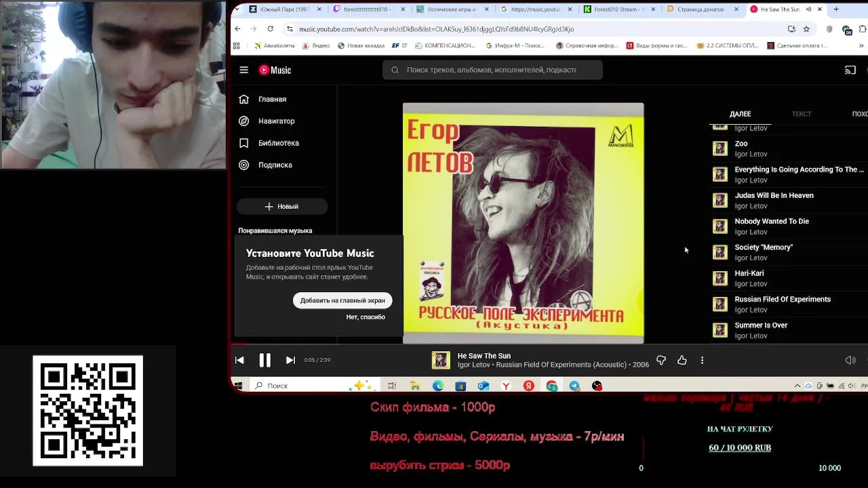Open the Windows Start menu

(239, 386)
